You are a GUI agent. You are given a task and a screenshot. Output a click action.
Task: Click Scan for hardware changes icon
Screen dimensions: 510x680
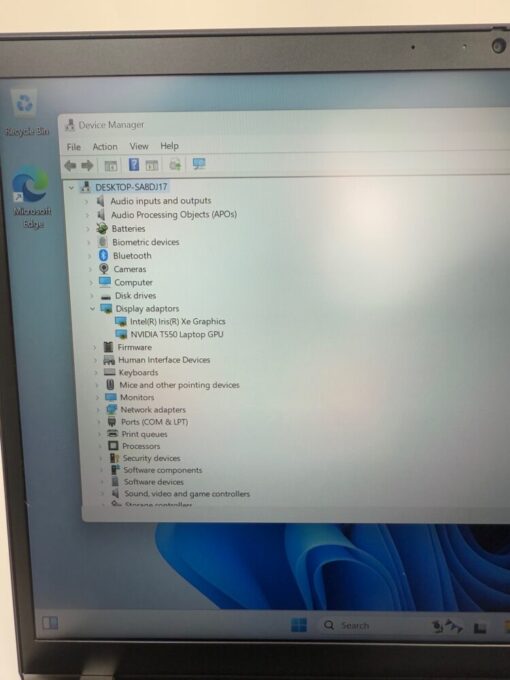[199, 163]
